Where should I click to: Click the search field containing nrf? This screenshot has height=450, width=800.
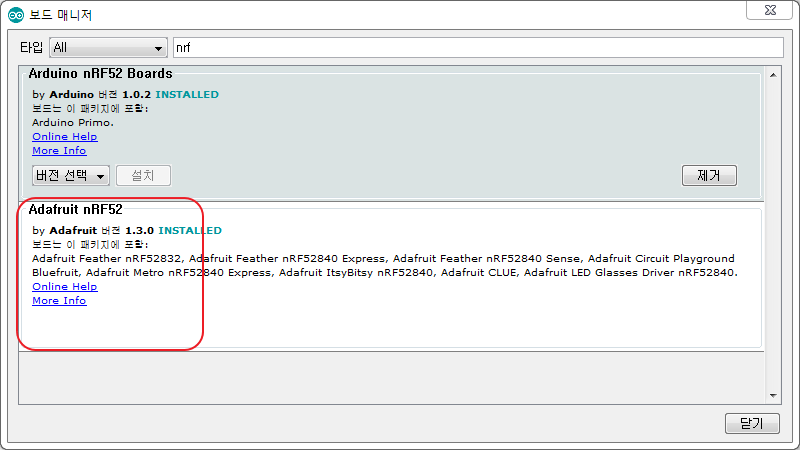(478, 47)
